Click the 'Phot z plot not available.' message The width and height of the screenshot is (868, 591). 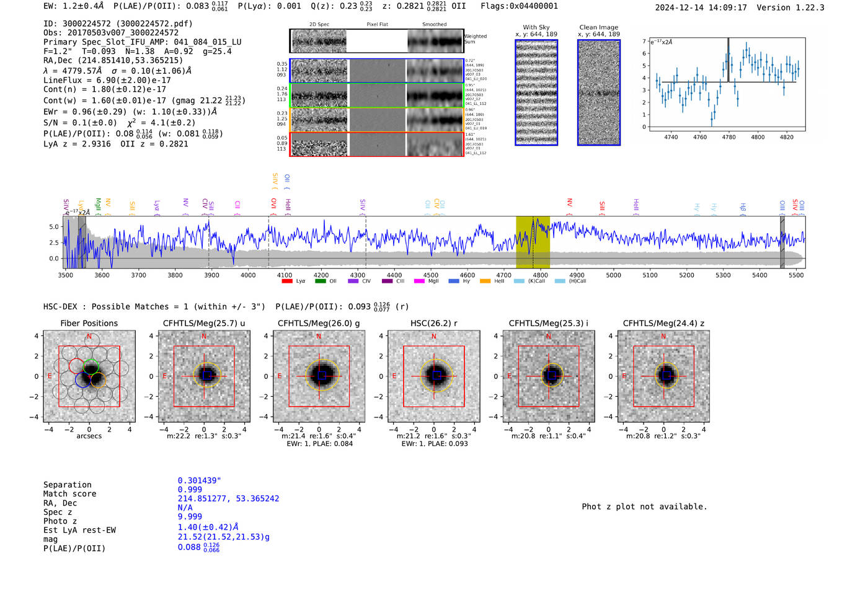[644, 507]
